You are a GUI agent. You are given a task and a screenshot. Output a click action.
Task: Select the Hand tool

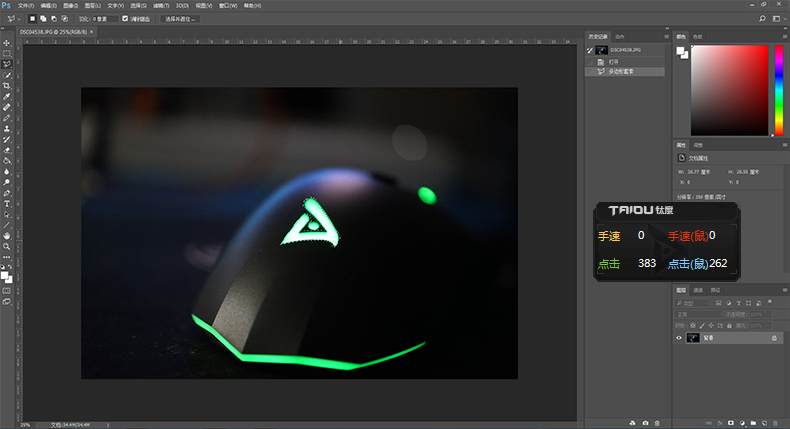(x=7, y=236)
